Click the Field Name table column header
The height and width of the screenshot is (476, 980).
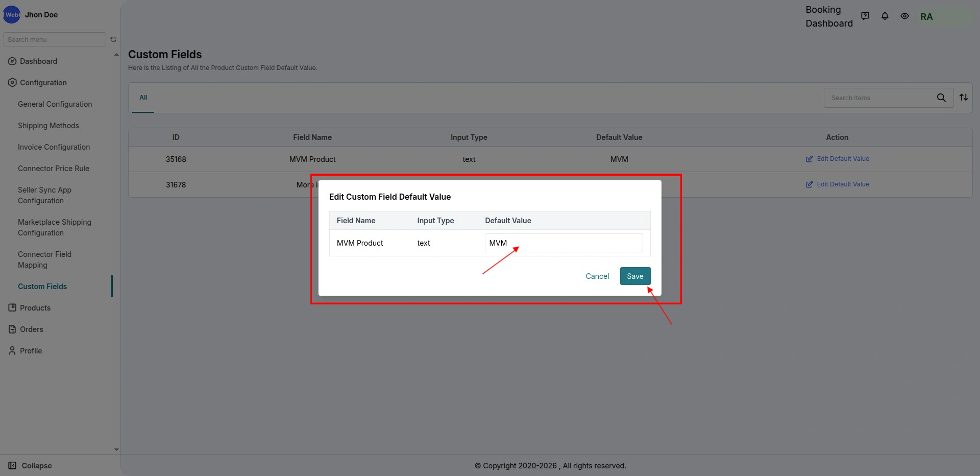[x=312, y=137]
